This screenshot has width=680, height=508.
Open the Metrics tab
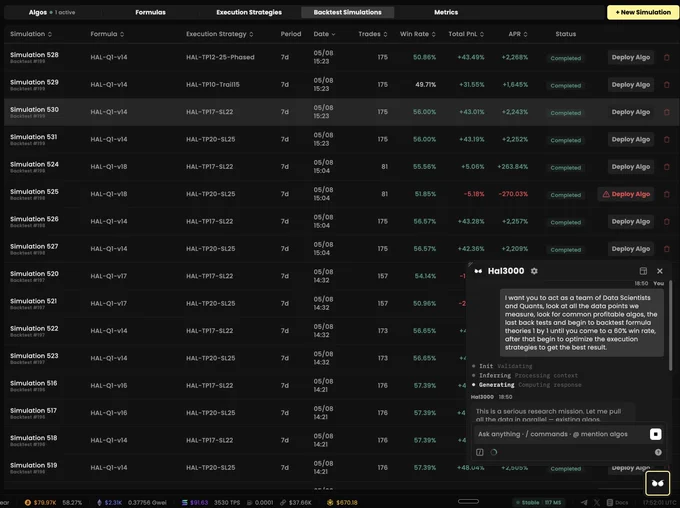point(446,12)
